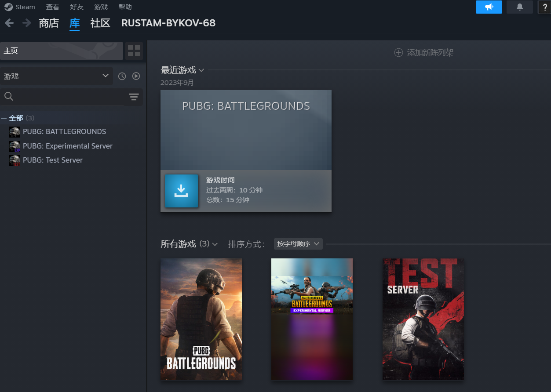Collapse the 全部 category in game list
Image resolution: width=551 pixels, height=392 pixels.
(x=4, y=118)
